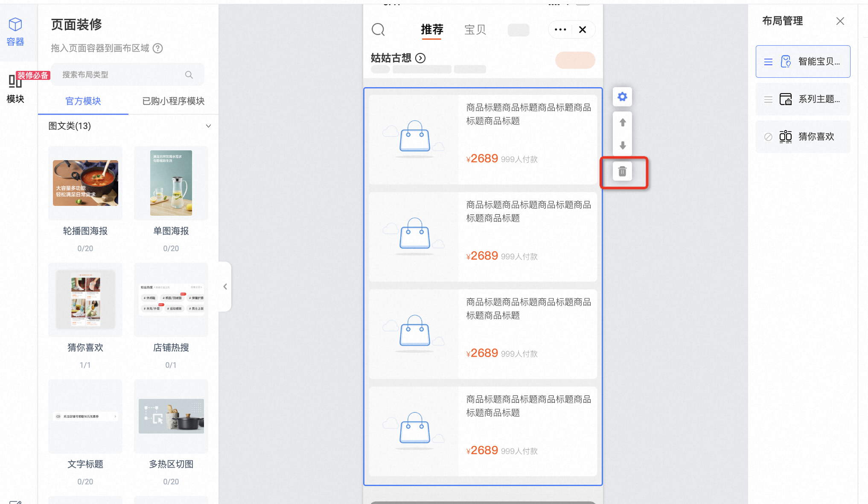Delete the selected module with trash icon
Image resolution: width=868 pixels, height=504 pixels.
pyautogui.click(x=623, y=172)
